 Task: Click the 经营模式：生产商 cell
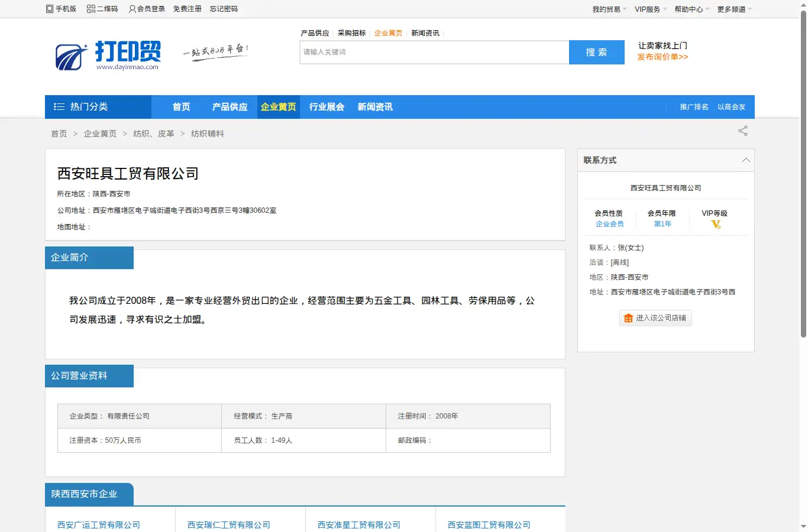click(303, 416)
